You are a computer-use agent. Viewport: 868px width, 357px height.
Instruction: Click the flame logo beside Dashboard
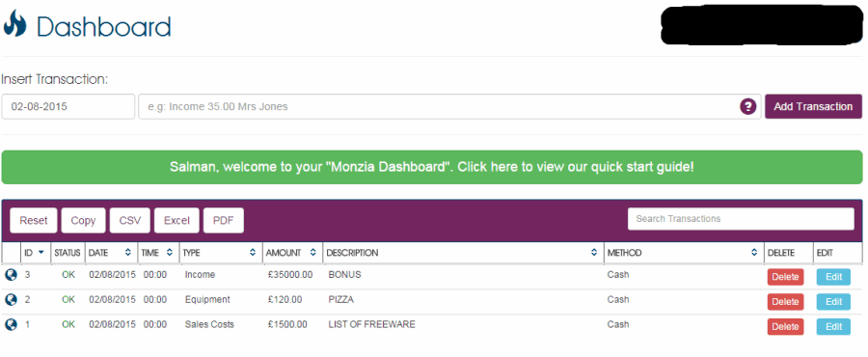tap(14, 24)
